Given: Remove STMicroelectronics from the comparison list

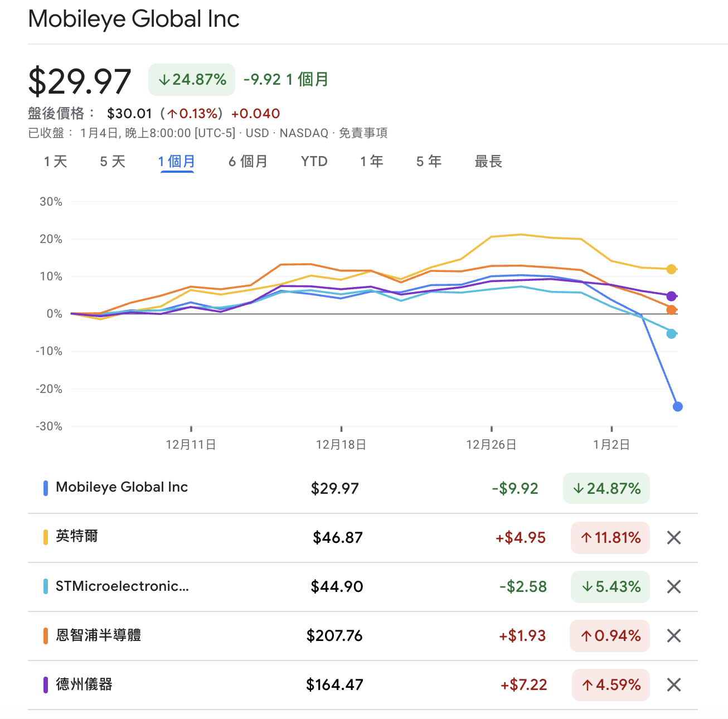Looking at the screenshot, I should (674, 587).
